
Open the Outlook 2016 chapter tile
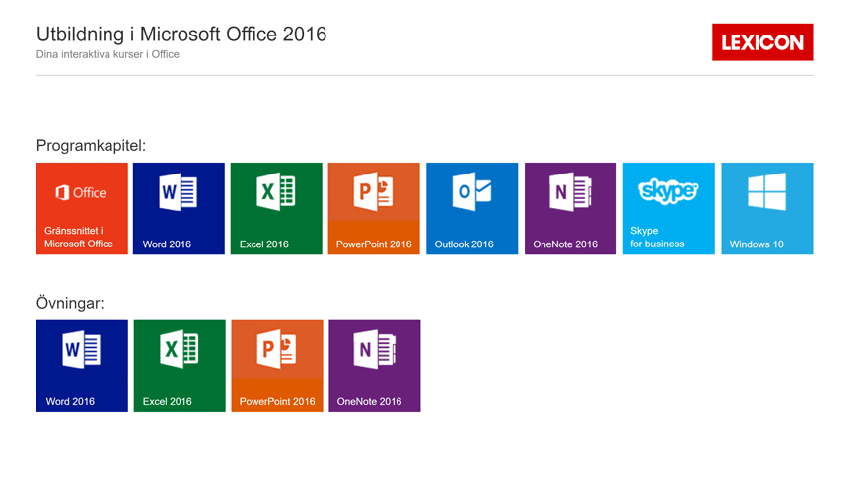click(x=472, y=209)
